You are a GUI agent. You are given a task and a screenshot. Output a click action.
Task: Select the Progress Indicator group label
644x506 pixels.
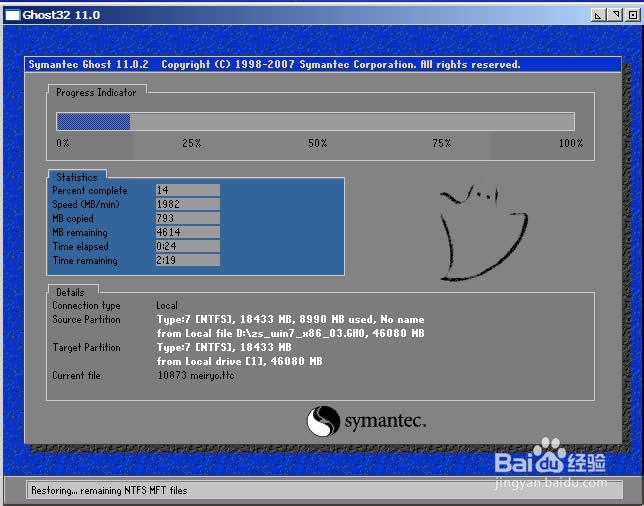(x=96, y=92)
